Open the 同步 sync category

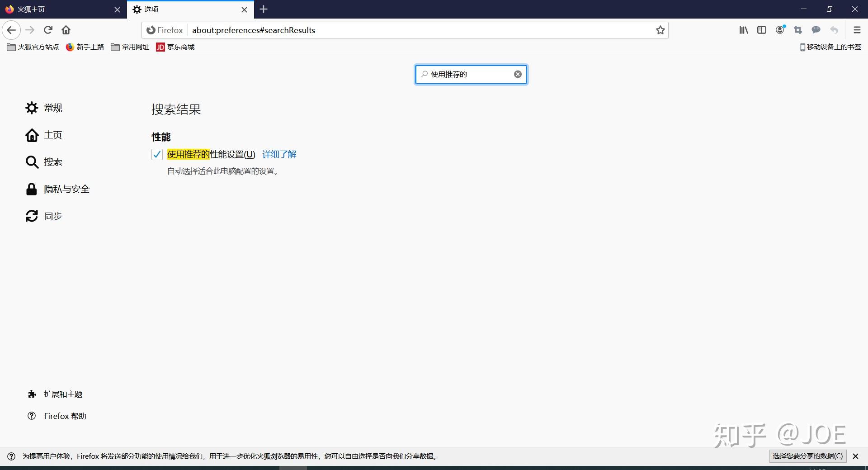[x=44, y=216]
